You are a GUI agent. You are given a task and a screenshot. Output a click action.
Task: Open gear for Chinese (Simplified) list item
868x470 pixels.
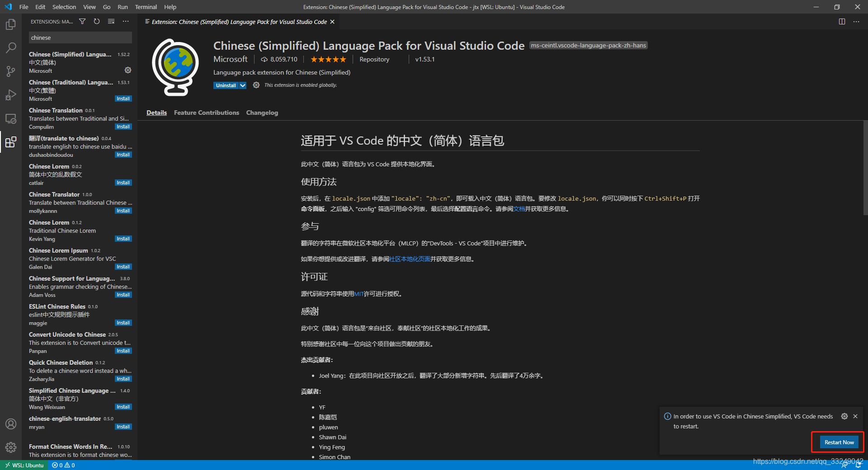point(128,70)
